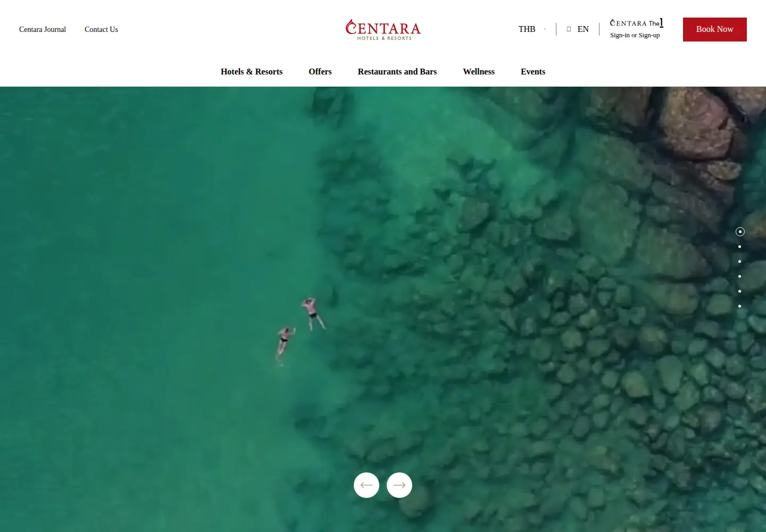This screenshot has width=766, height=532.
Task: Click the Centara Hotels & Resorts logo
Action: [x=383, y=30]
